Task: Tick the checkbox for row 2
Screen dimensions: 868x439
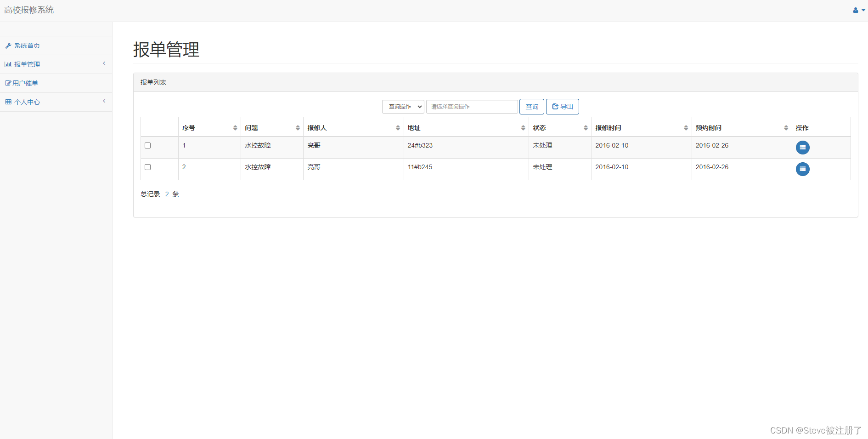Action: pyautogui.click(x=147, y=167)
